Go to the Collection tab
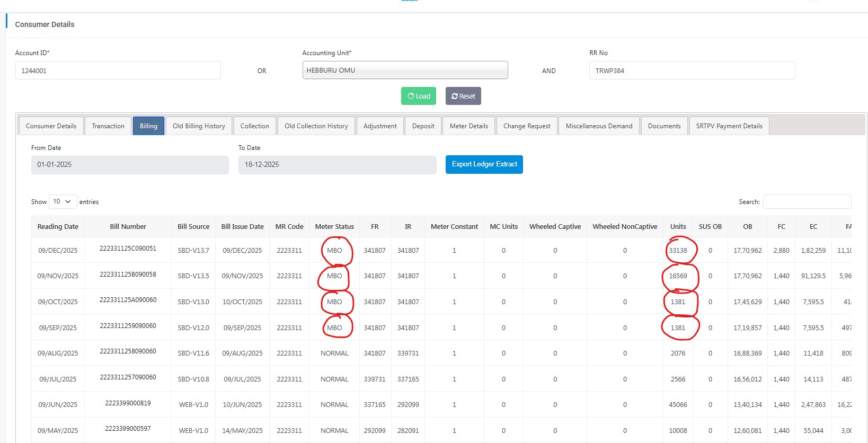This screenshot has height=443, width=868. point(254,126)
